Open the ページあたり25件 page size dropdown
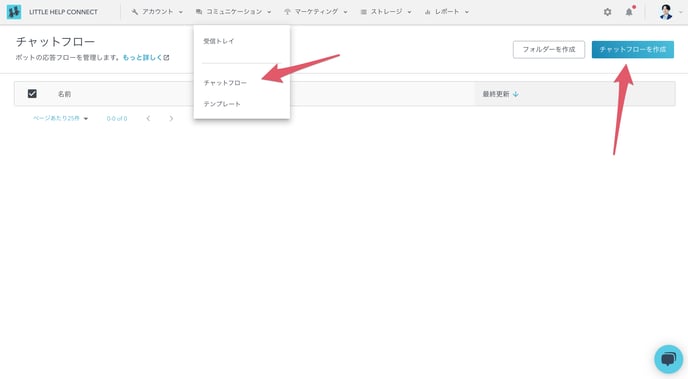The width and height of the screenshot is (688, 379). point(61,118)
